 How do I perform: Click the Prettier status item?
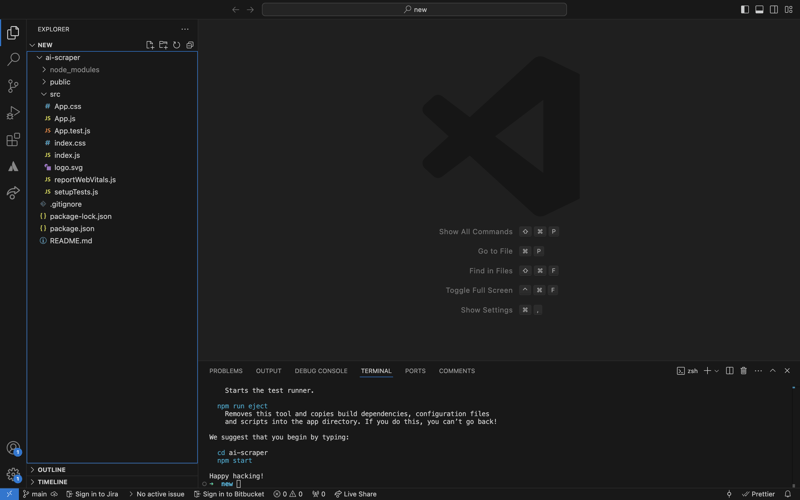758,494
